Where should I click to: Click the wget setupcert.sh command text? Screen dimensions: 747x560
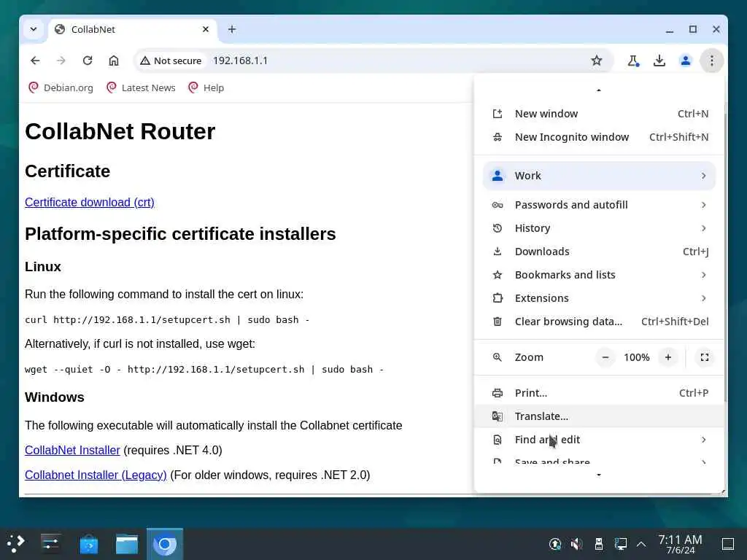point(204,369)
